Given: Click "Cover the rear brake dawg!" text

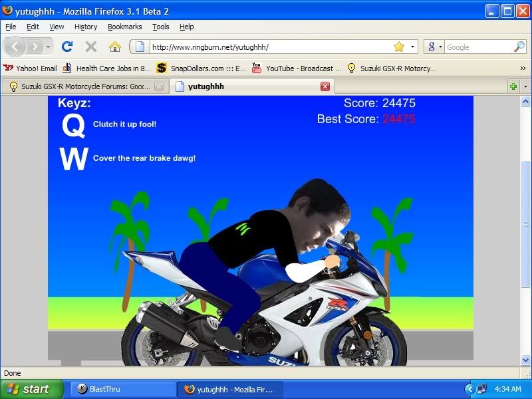Looking at the screenshot, I should tap(144, 158).
